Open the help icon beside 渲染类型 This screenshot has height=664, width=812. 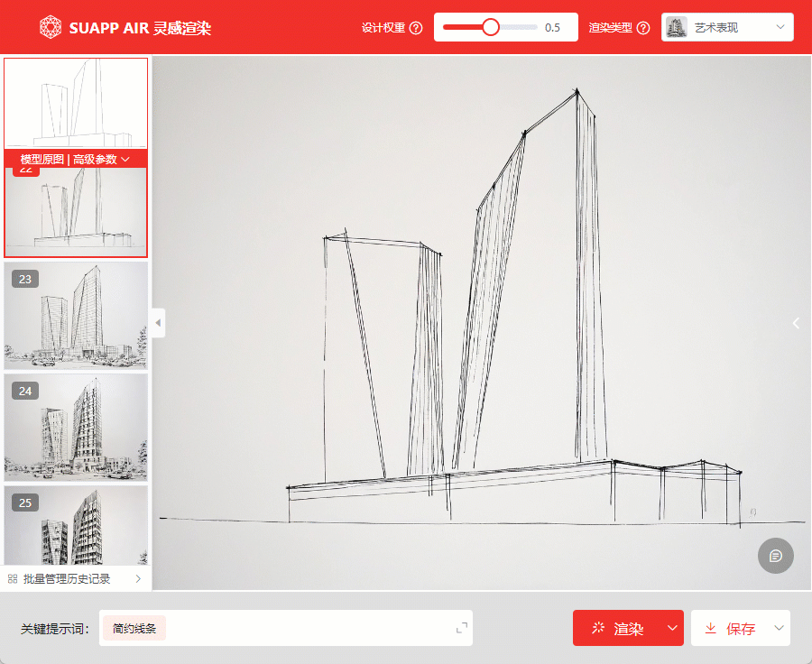click(643, 28)
